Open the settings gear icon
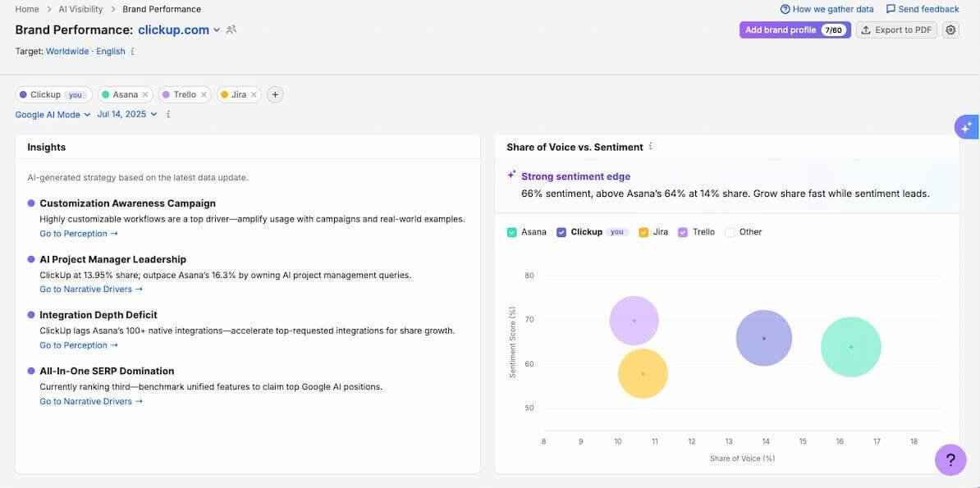 tap(950, 30)
